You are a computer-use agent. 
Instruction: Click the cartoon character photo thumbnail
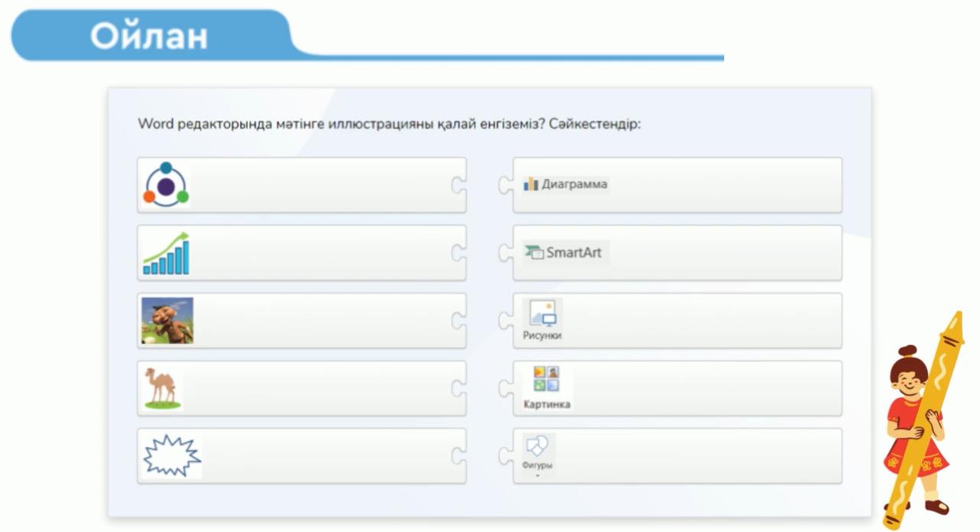[x=168, y=320]
